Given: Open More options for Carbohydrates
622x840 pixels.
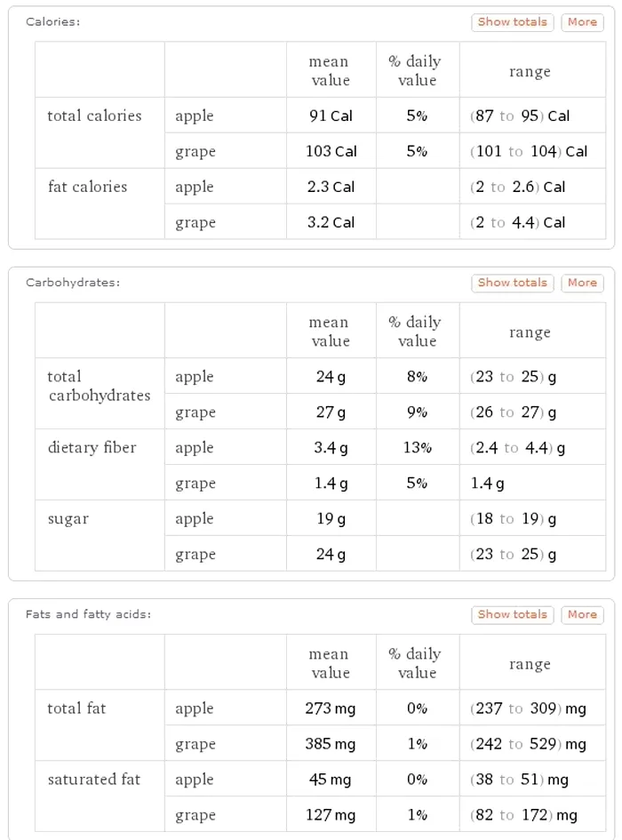Looking at the screenshot, I should [582, 283].
